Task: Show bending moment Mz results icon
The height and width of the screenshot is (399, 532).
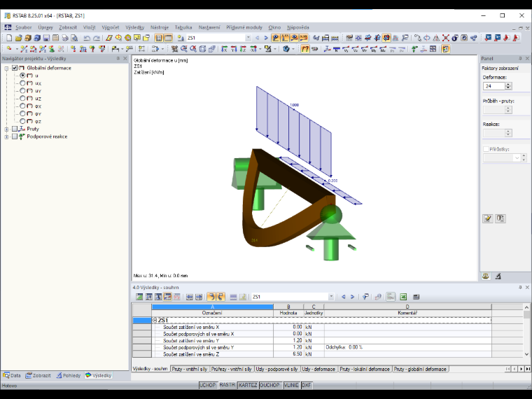Action: tap(383, 49)
